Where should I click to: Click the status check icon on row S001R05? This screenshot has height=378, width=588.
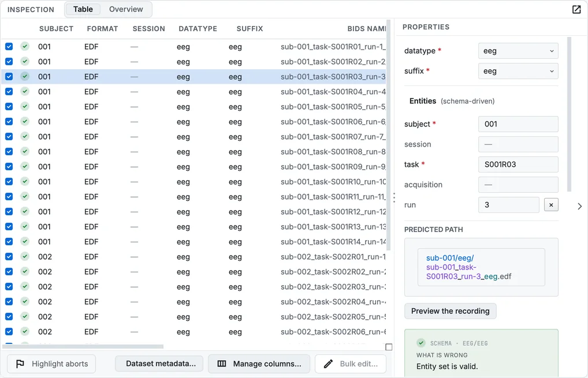25,106
